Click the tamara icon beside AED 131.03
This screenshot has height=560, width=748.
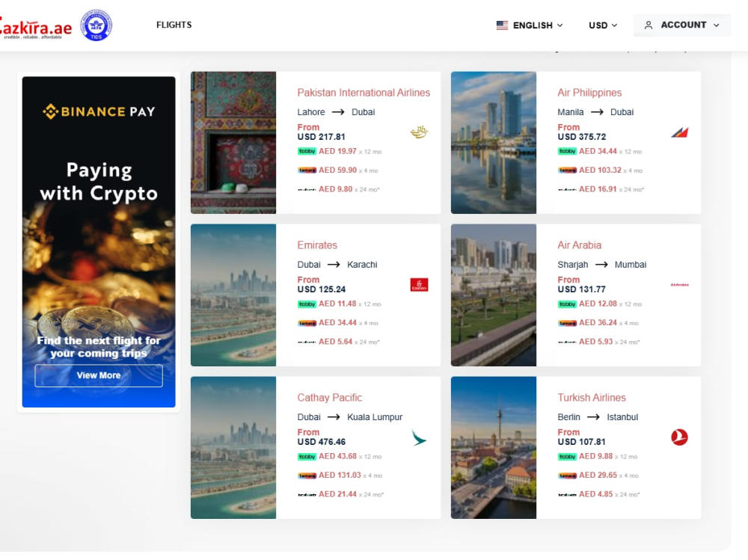[x=307, y=476]
